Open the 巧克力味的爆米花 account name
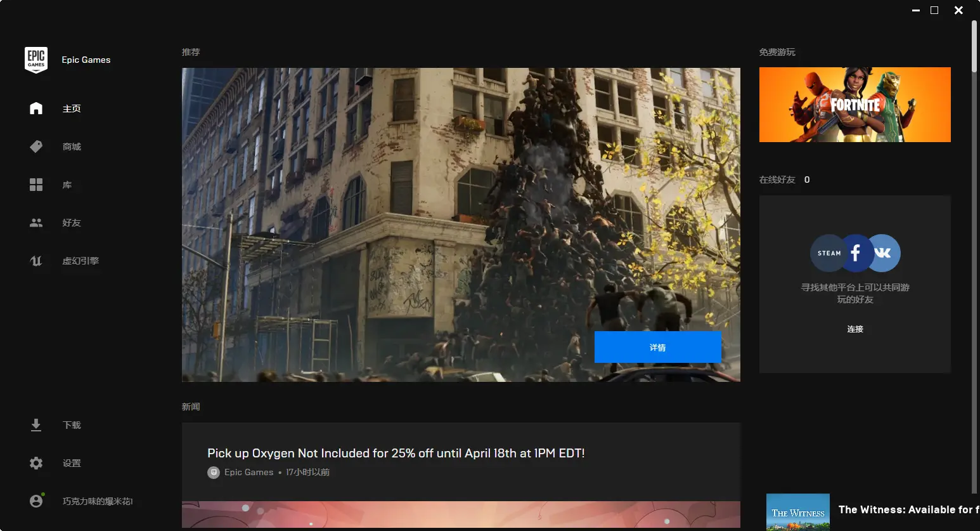 pyautogui.click(x=98, y=501)
